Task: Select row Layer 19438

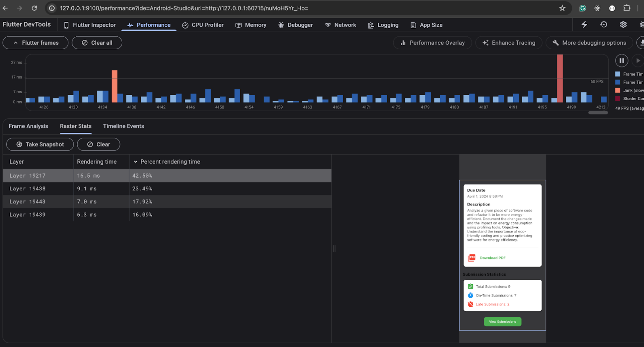Action: pyautogui.click(x=167, y=189)
